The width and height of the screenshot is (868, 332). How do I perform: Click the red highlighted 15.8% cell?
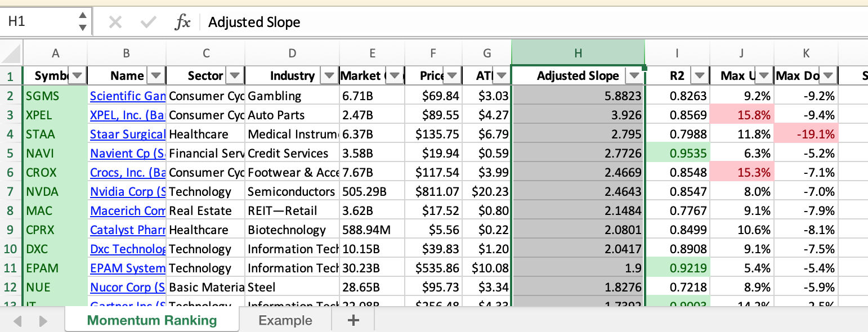[741, 115]
